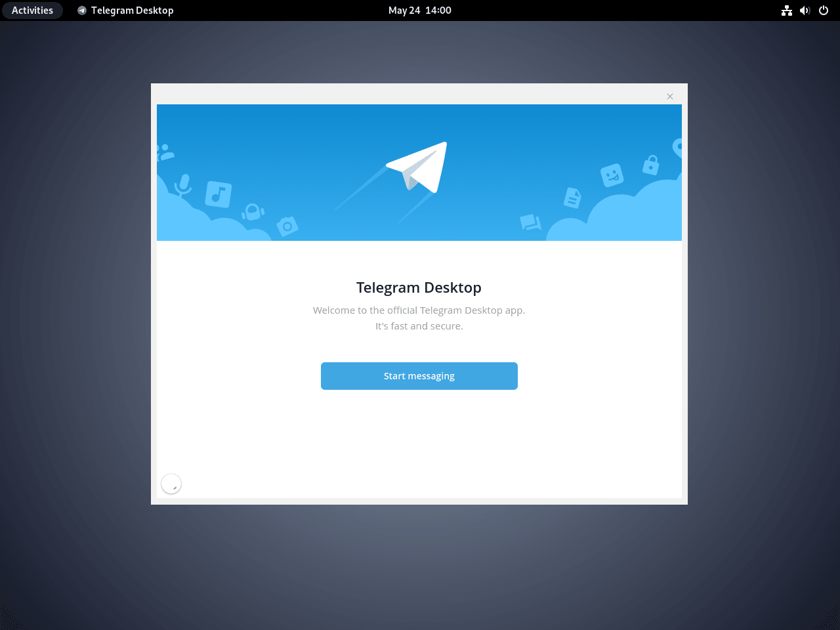Screen dimensions: 840x630
Task: Click the volume speaker icon in top bar
Action: click(805, 10)
